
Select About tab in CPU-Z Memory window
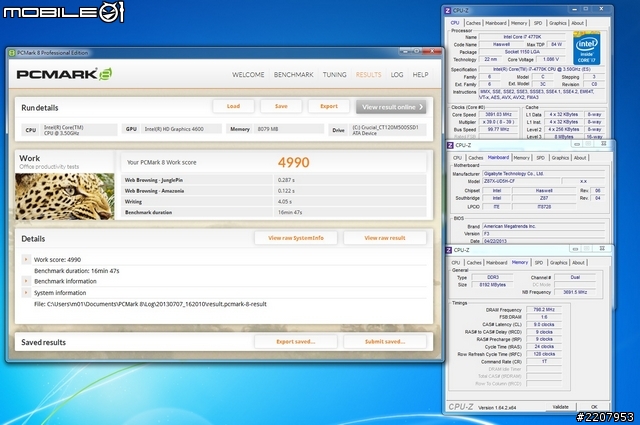pos(578,263)
